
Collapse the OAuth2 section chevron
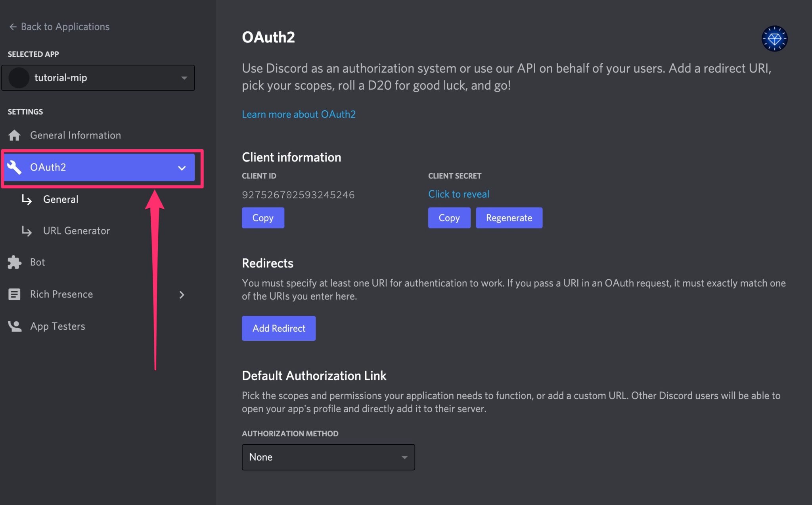182,168
